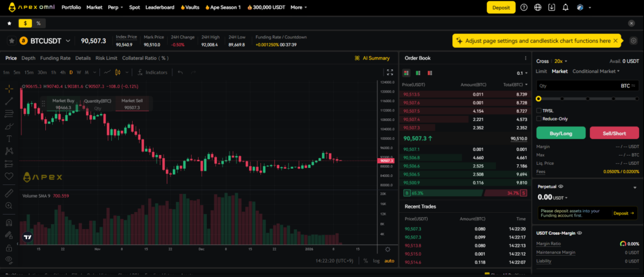Select the horizontal lines drawing tool
This screenshot has width=644, height=277.
9,114
